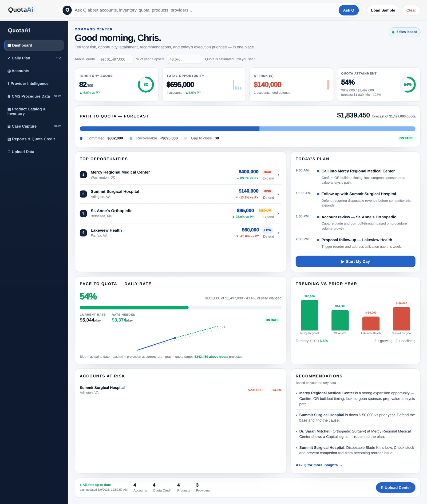Click Summit Surgical Hospital in Accounts at Risk
This screenshot has height=504, width=427.
(x=102, y=388)
